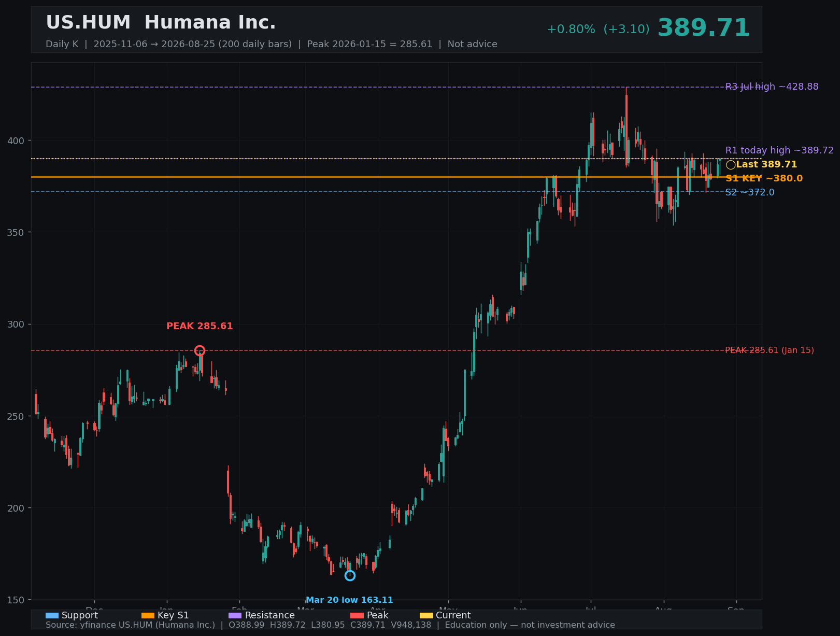Click the 'S1 KEY ~380.0' label
The height and width of the screenshot is (636, 840).
764,178
